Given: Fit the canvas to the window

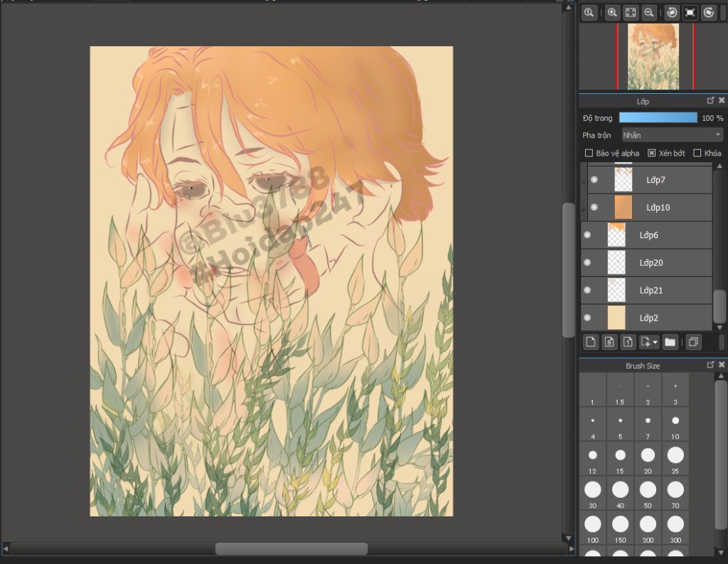Looking at the screenshot, I should pos(631,13).
